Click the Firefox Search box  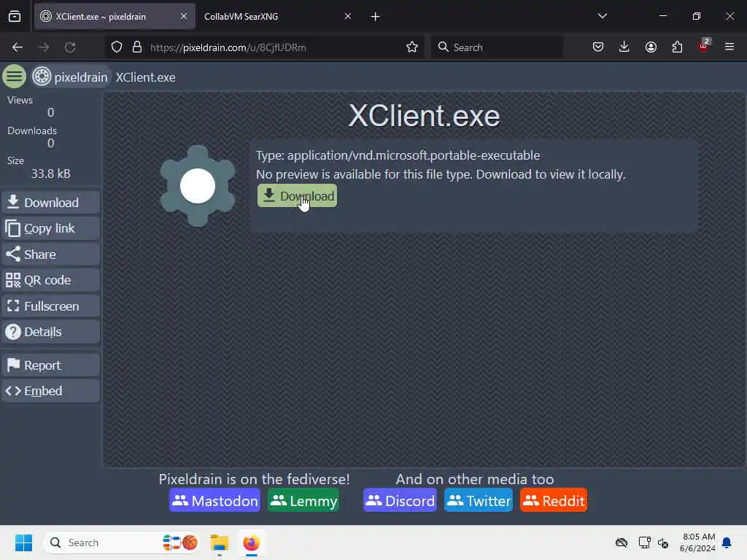click(x=497, y=47)
